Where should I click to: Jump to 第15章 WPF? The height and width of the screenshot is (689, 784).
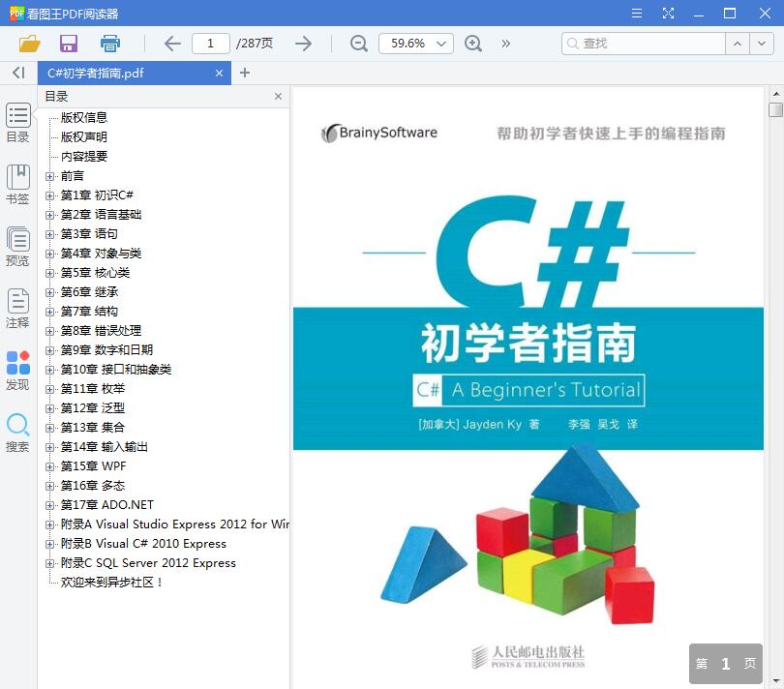94,466
